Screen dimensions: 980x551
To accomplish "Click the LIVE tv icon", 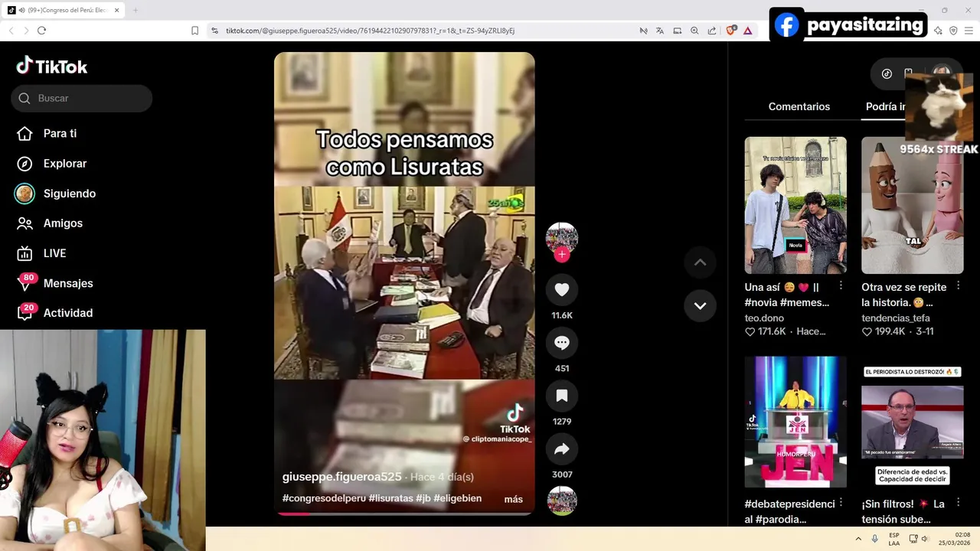I will click(x=24, y=253).
